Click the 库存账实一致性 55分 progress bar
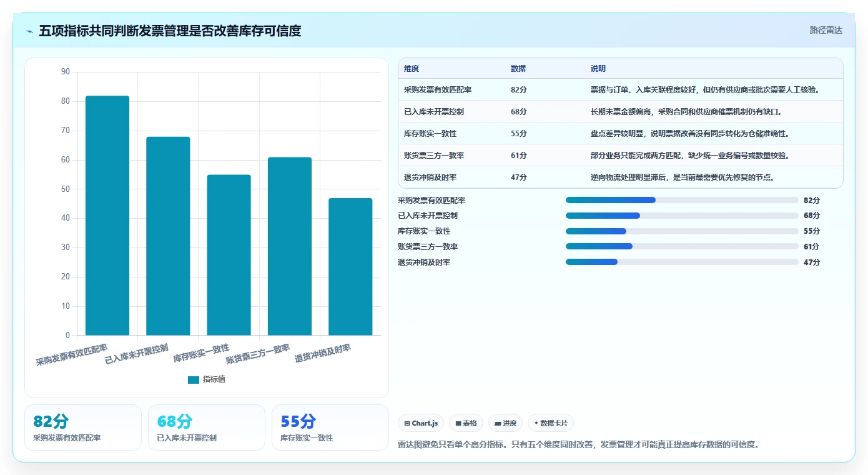868x475 pixels. point(682,231)
